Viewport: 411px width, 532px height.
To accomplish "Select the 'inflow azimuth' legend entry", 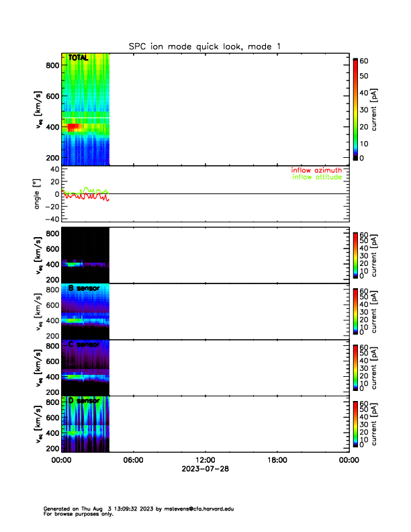I will pyautogui.click(x=316, y=171).
